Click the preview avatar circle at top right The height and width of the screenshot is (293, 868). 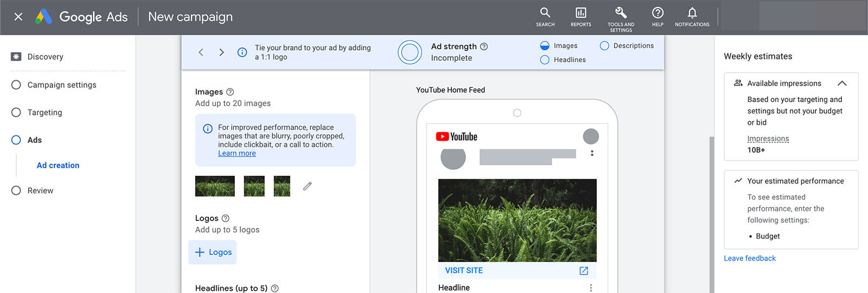[x=591, y=136]
